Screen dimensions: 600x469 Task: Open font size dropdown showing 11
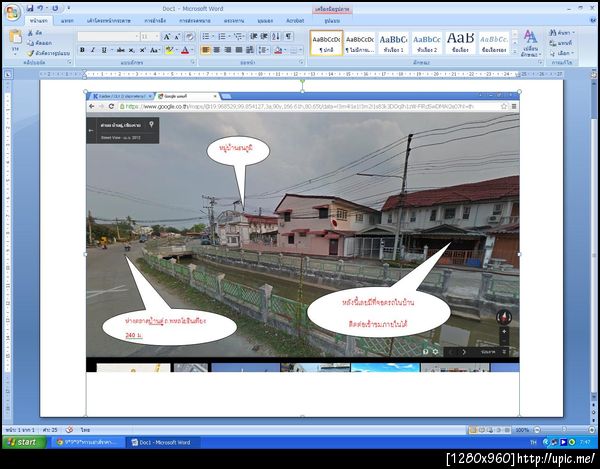click(150, 37)
